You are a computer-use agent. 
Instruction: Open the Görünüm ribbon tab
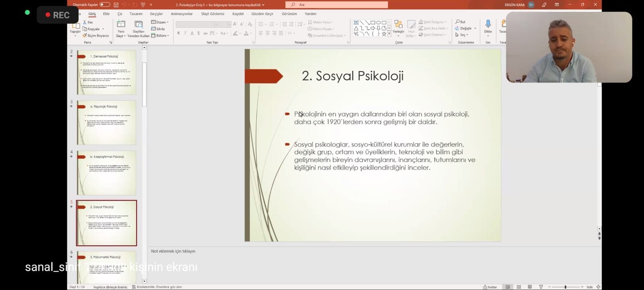click(289, 14)
